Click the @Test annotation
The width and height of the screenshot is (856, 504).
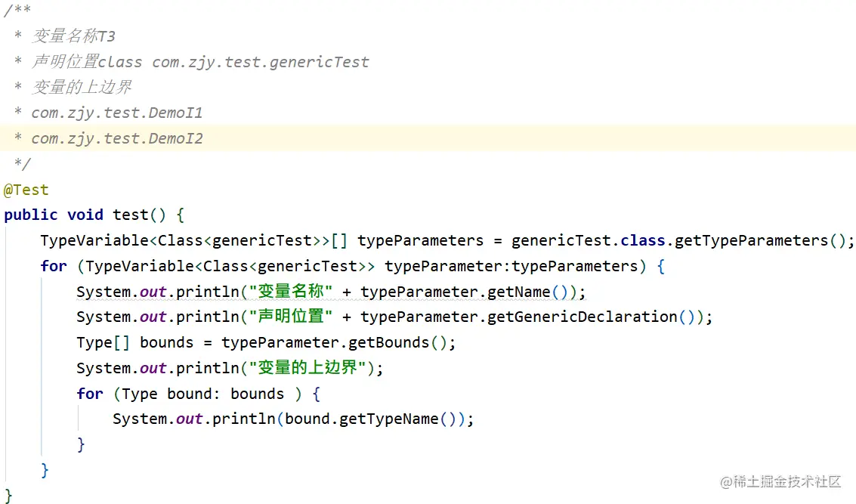point(26,190)
